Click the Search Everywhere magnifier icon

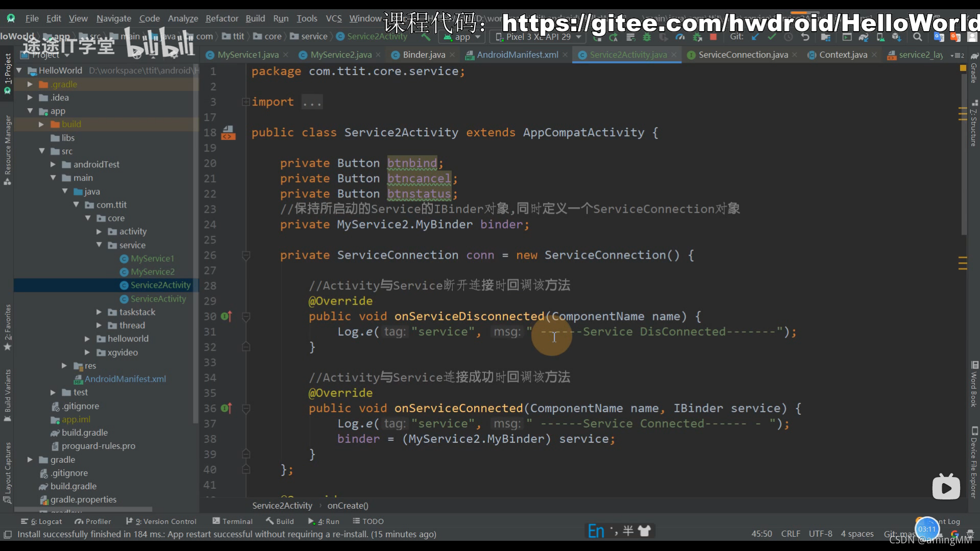[x=917, y=37]
